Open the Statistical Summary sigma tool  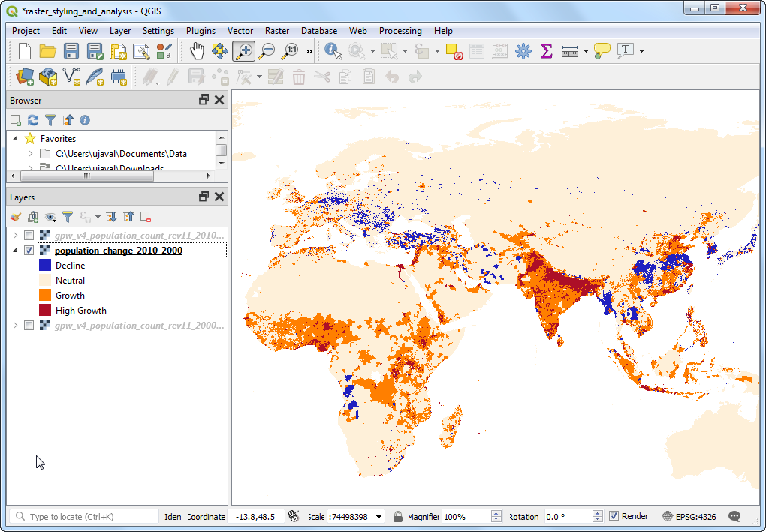547,51
